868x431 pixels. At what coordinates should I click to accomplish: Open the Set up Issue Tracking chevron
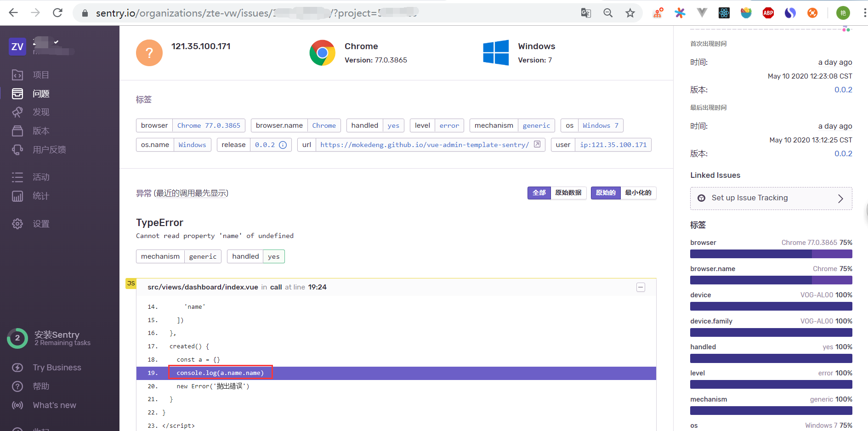tap(840, 198)
